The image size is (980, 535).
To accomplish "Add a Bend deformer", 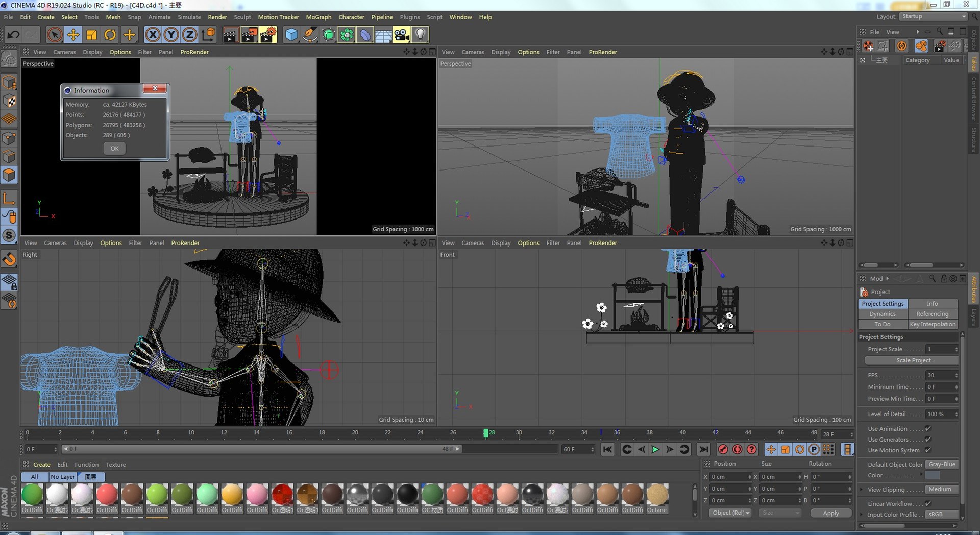I will (365, 35).
